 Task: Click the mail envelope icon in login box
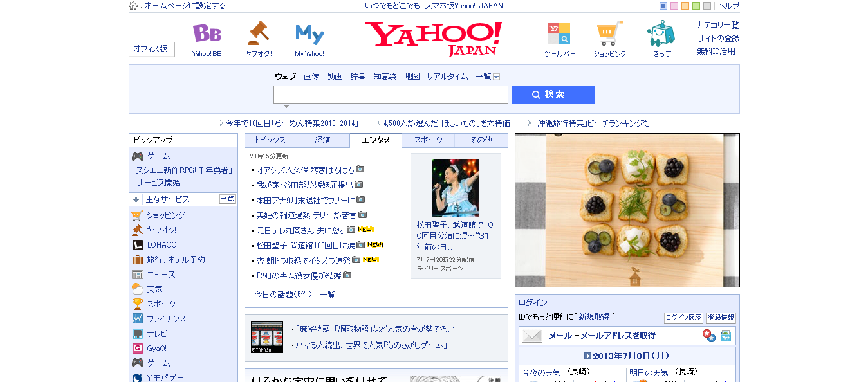click(x=532, y=336)
